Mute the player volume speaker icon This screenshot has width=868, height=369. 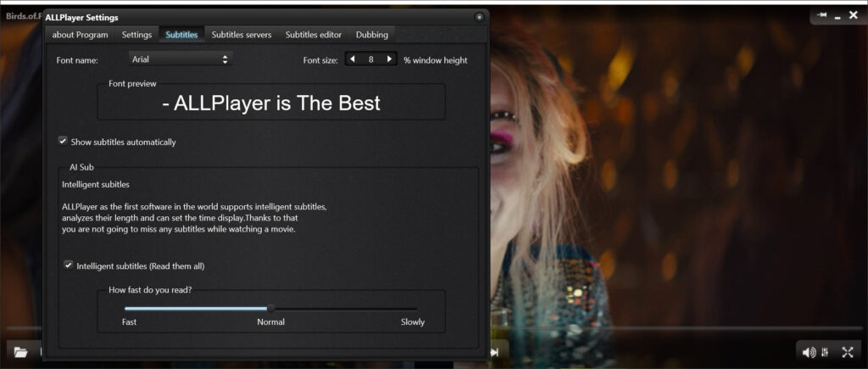tap(809, 352)
